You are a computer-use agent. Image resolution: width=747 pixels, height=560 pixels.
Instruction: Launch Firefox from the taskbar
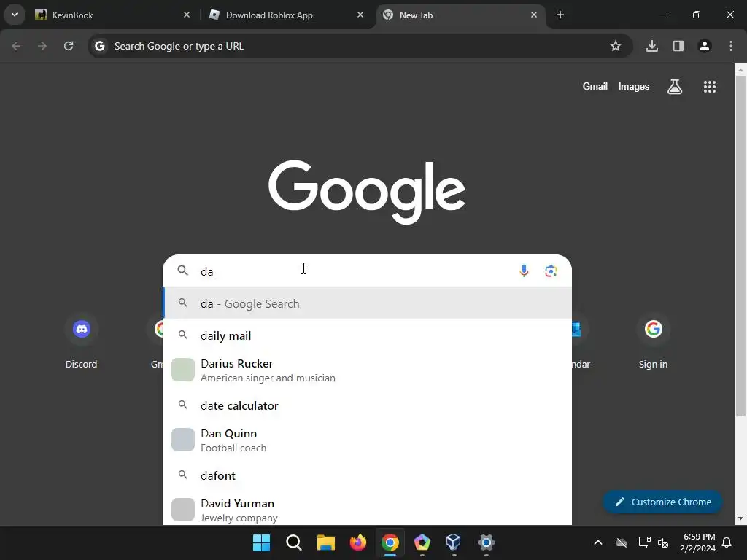pyautogui.click(x=357, y=542)
